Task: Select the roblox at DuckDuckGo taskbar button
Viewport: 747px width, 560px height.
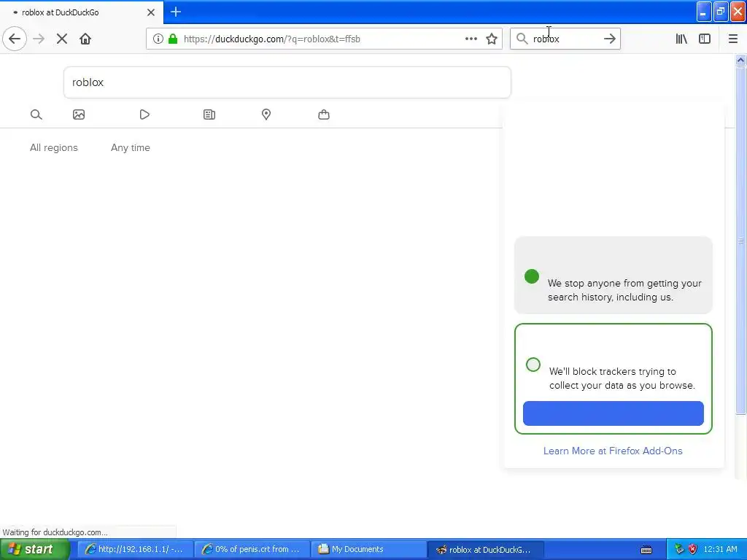Action: (x=485, y=549)
